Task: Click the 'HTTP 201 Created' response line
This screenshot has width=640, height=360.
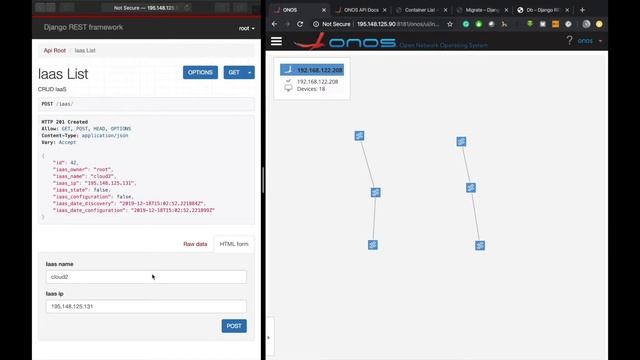Action: coord(64,122)
